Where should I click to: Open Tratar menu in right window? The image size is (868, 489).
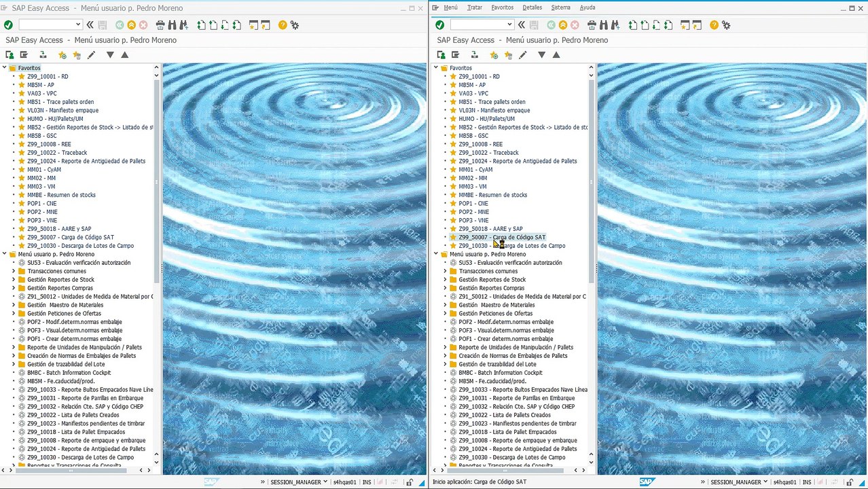475,7
